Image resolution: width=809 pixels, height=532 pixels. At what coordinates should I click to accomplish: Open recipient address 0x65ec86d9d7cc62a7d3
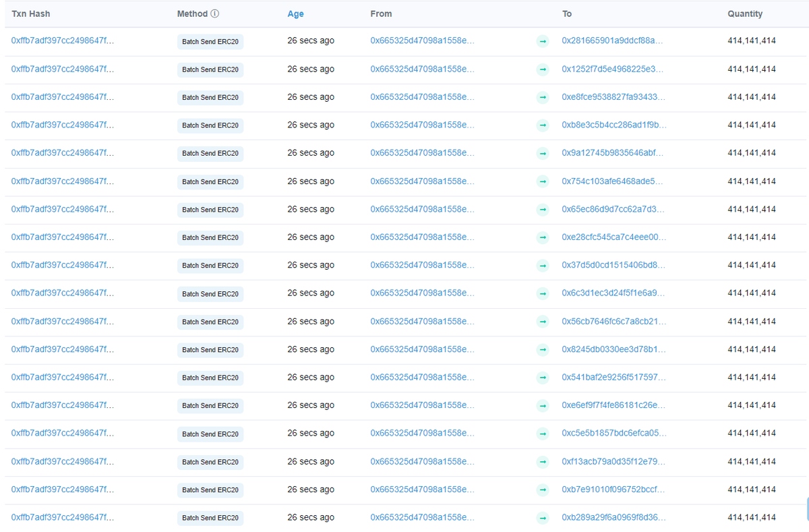[612, 209]
